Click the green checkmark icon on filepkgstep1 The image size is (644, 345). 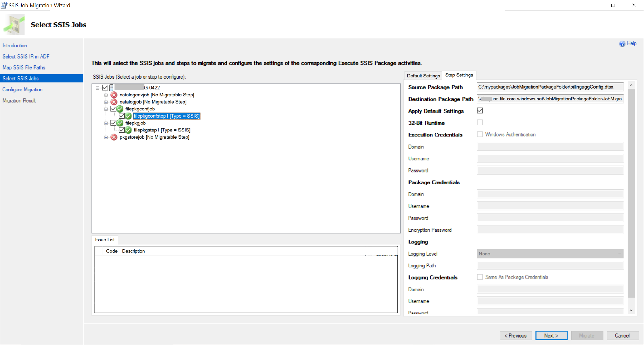coord(128,130)
